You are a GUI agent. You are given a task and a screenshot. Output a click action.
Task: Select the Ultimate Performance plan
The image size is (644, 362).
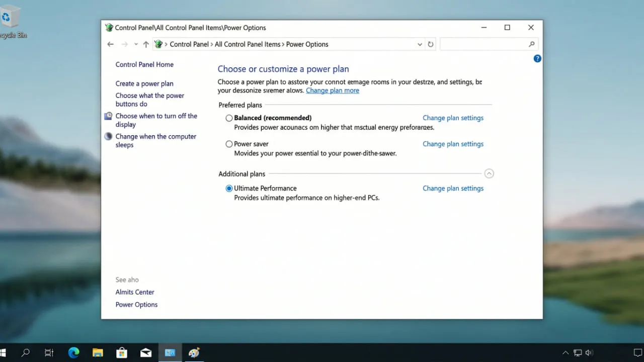(x=229, y=188)
